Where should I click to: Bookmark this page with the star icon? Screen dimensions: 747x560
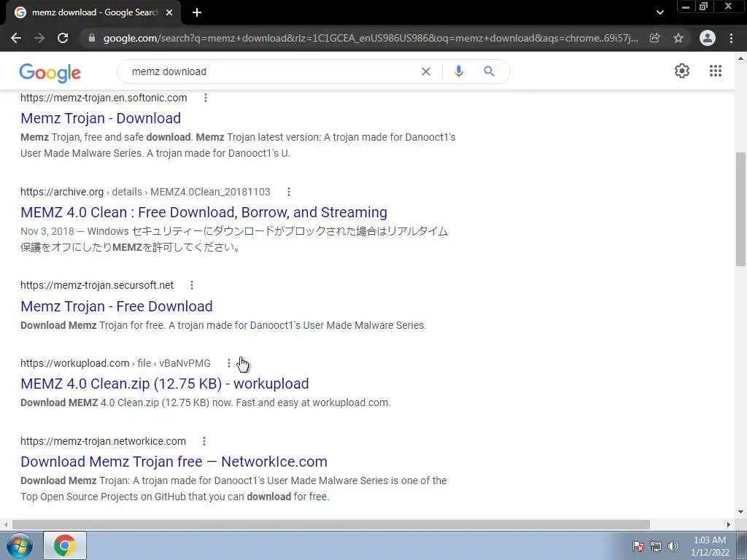678,38
